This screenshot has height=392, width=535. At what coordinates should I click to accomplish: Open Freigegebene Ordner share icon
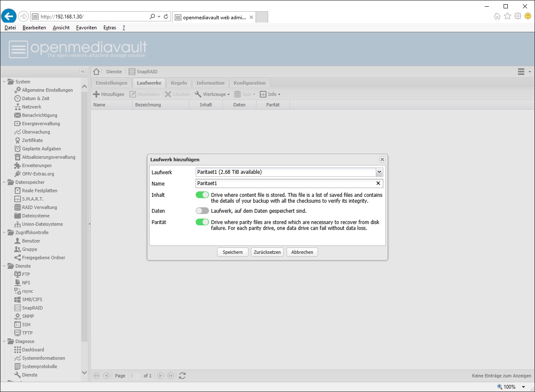click(18, 258)
